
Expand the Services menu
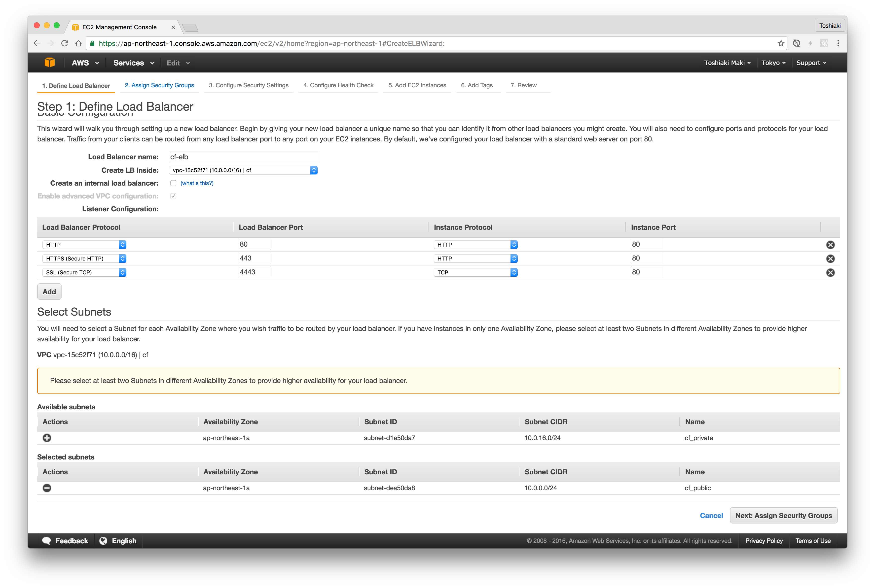pyautogui.click(x=134, y=63)
